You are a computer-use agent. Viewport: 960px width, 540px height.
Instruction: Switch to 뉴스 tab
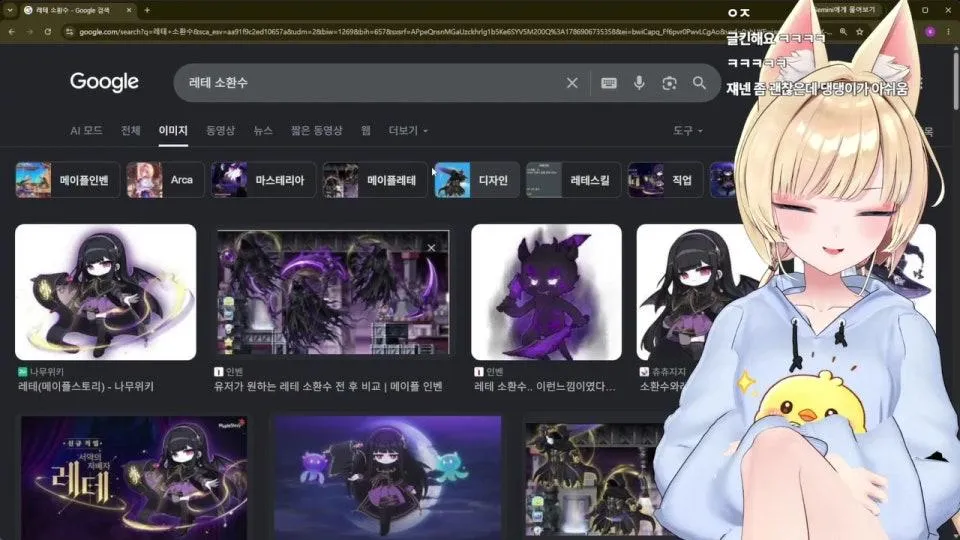point(263,130)
